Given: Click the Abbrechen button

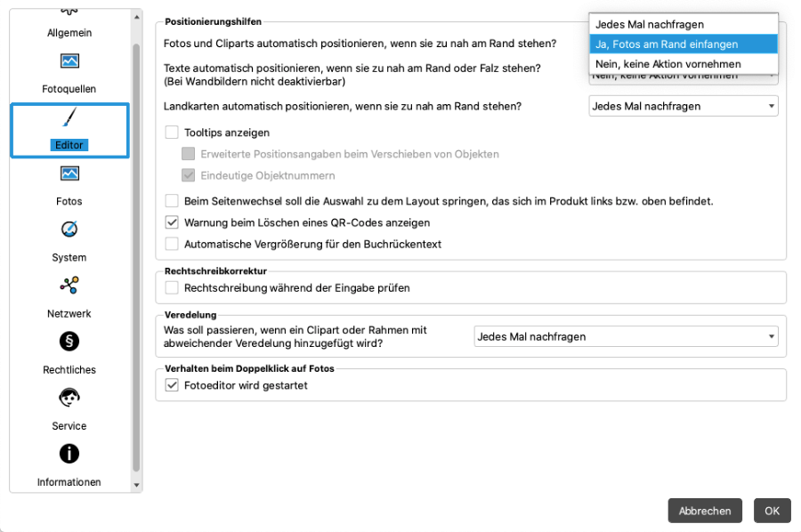Looking at the screenshot, I should pyautogui.click(x=705, y=511).
